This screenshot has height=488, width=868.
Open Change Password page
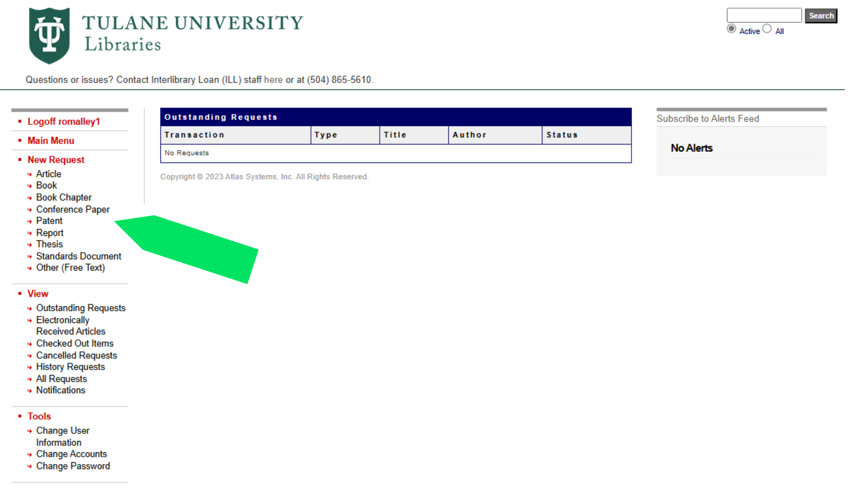click(73, 466)
